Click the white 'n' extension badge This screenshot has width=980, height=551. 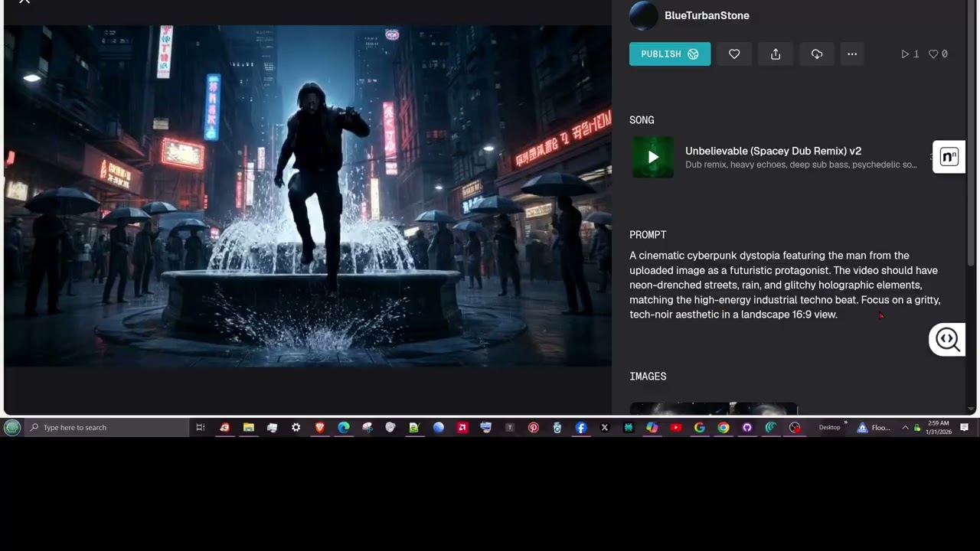[949, 157]
